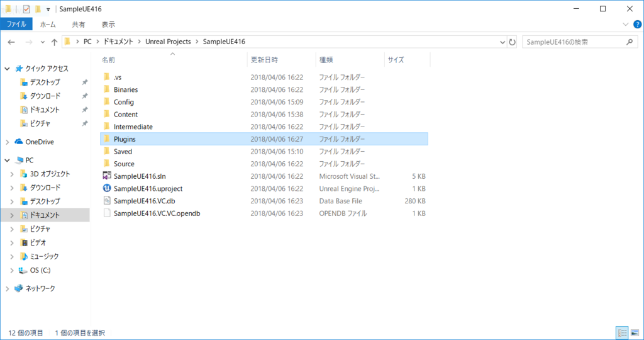The width and height of the screenshot is (644, 340).
Task: Select ミュージック in navigation tree
Action: [x=45, y=256]
